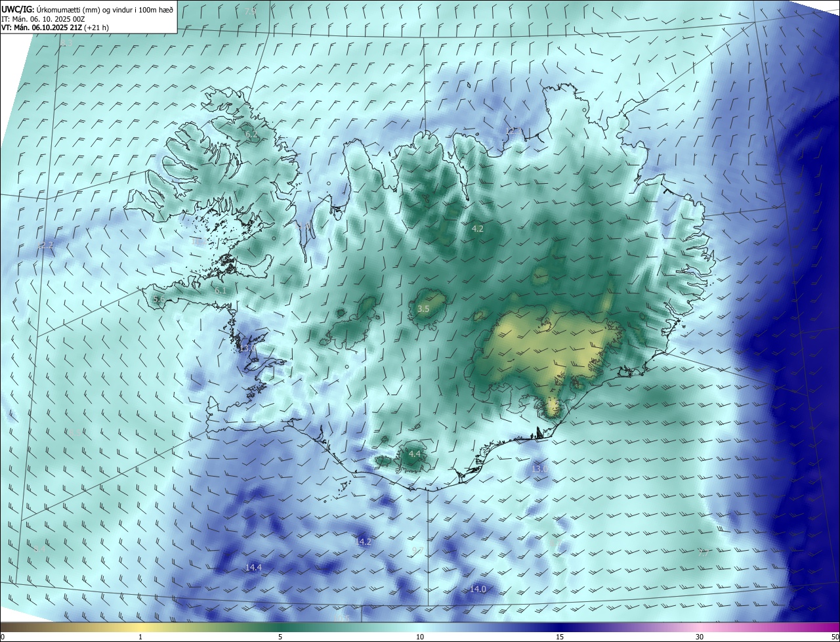
Task: Click the color scale bar at the bottom
Action: (x=420, y=626)
